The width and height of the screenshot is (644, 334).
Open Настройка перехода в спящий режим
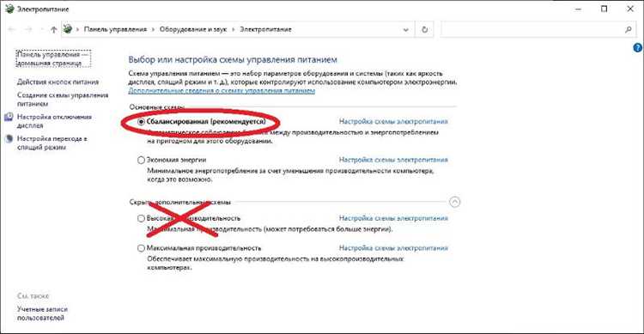(52, 143)
